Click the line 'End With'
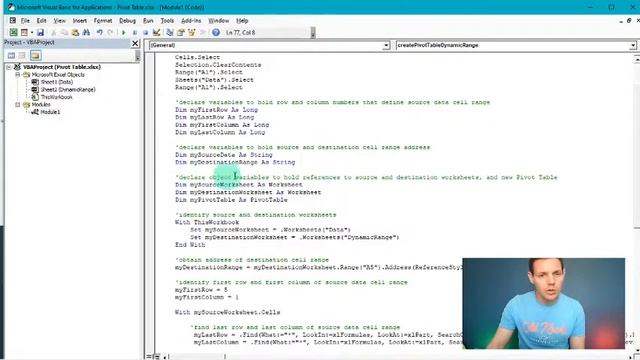The image size is (640, 360). click(190, 244)
